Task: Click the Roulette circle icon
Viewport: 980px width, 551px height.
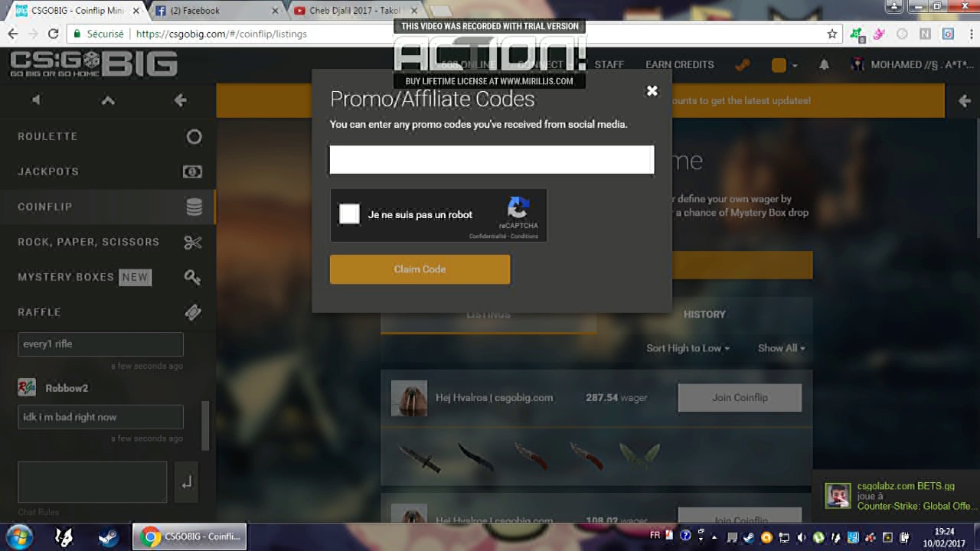Action: [x=194, y=136]
